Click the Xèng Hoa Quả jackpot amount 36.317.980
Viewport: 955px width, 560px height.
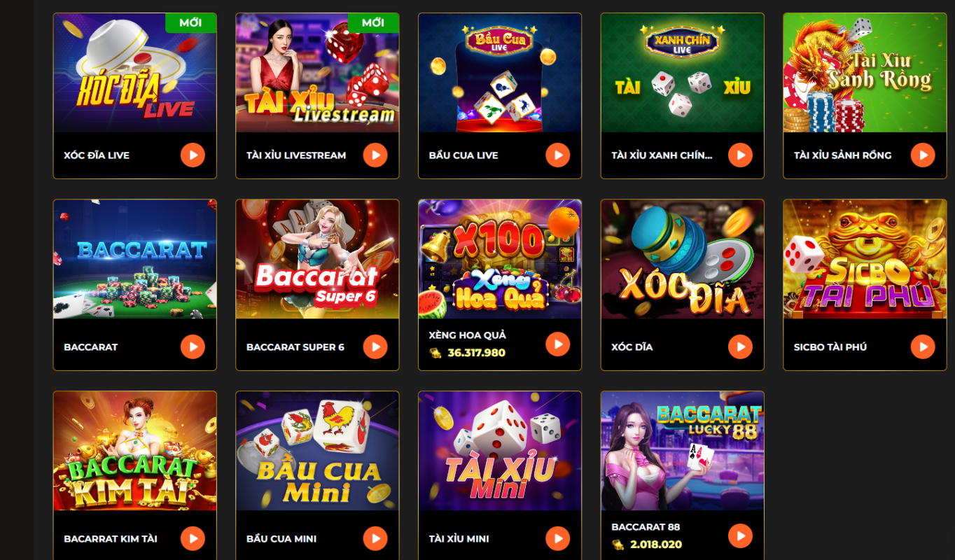476,353
